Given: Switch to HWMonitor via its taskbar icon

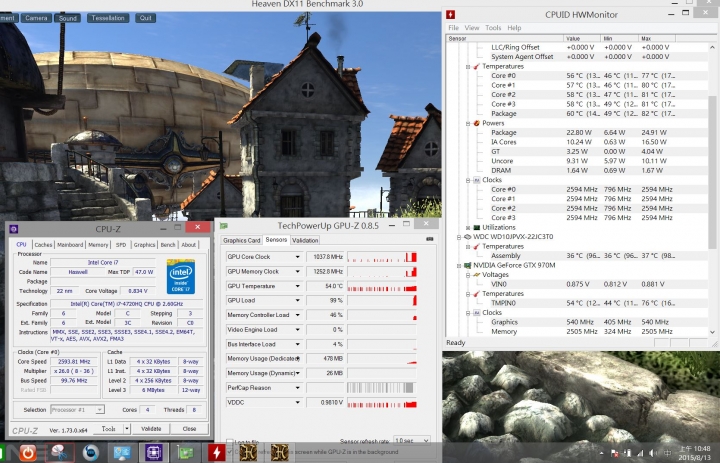Looking at the screenshot, I should [x=216, y=453].
